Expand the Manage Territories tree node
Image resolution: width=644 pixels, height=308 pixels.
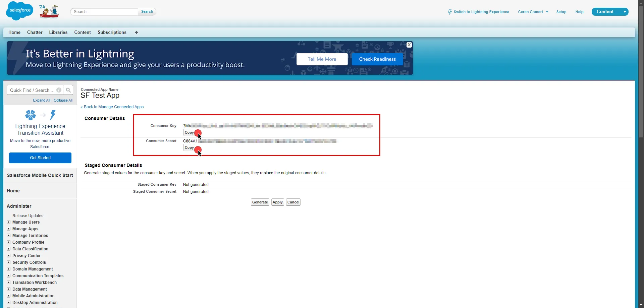pos(9,236)
